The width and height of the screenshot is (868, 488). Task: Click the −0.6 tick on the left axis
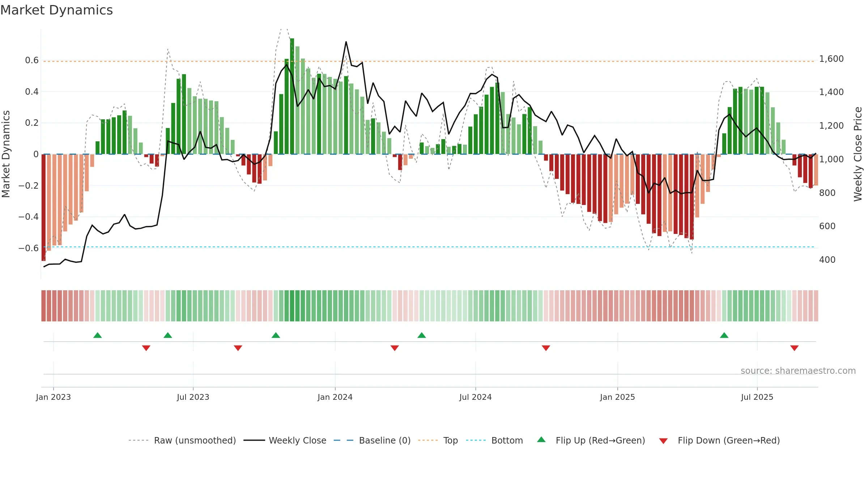[x=29, y=248]
